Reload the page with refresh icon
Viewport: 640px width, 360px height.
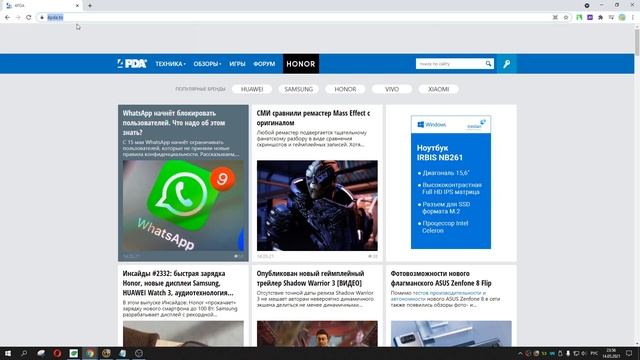[29, 17]
